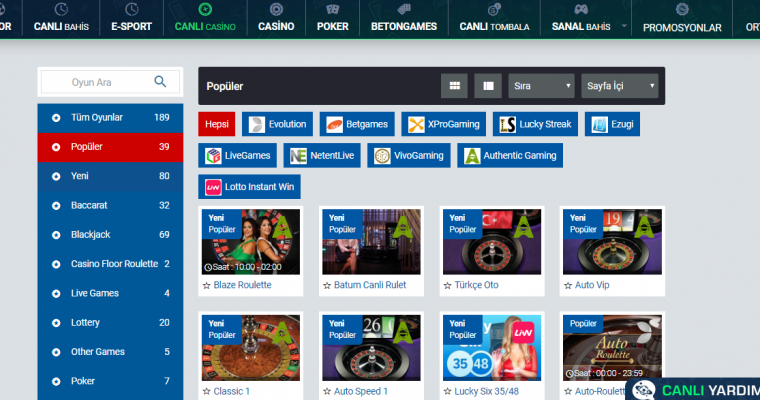Favorite Blaze Roulette with star icon

coord(206,286)
